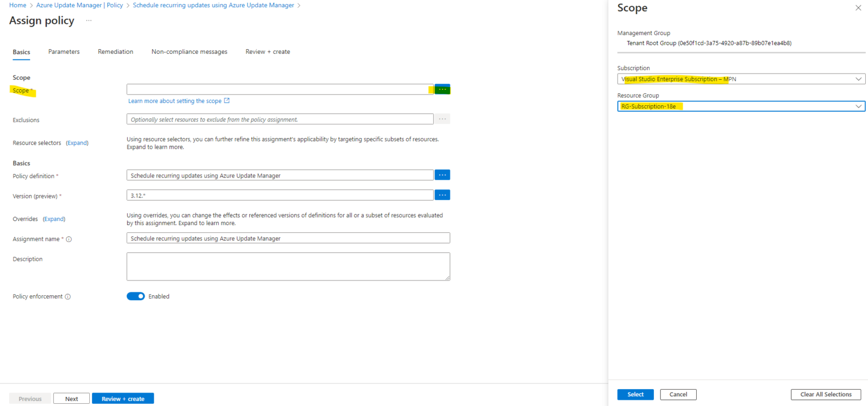
Task: Click the Home breadcrumb link
Action: [18, 5]
